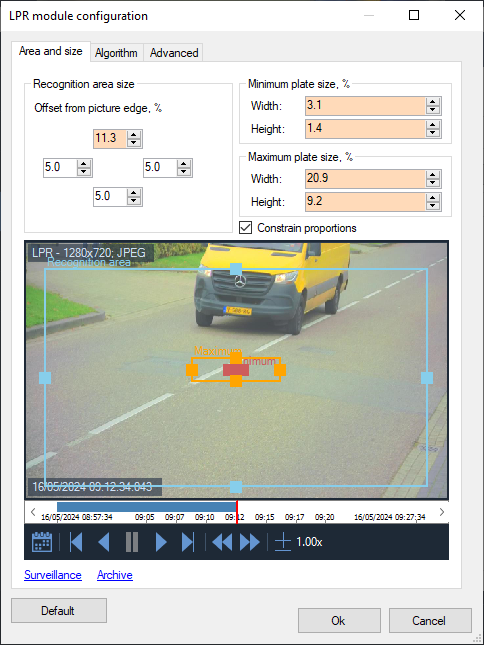Screen dimensions: 484x645
Task: Uncheck Constrain proportions checkbox
Action: tap(245, 227)
